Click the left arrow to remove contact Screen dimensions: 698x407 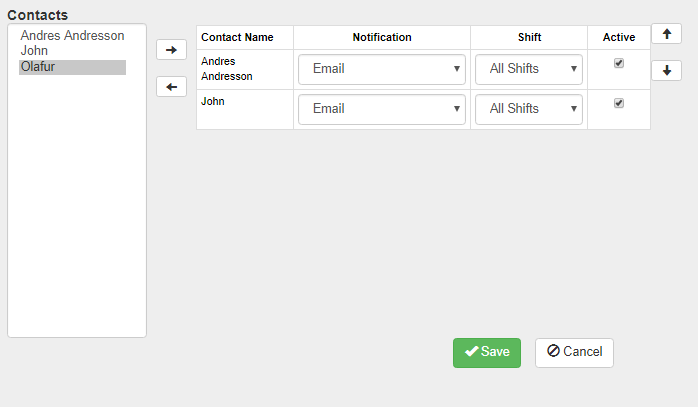pos(171,87)
